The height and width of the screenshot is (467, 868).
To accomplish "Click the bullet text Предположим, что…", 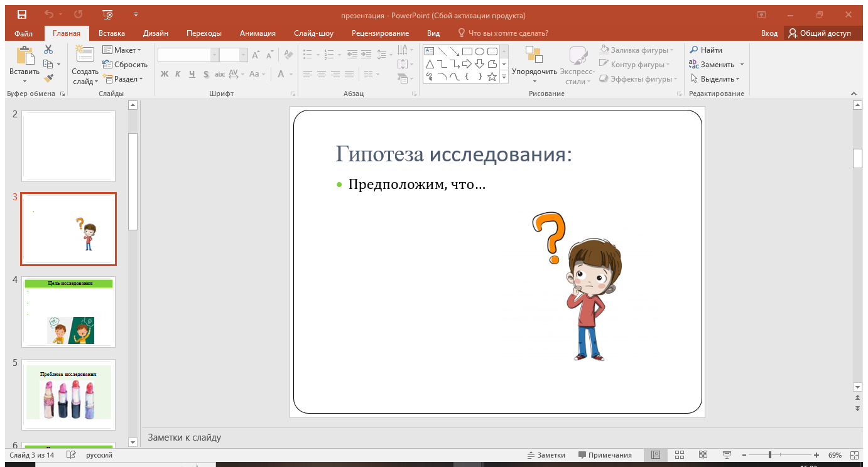I will coord(417,185).
